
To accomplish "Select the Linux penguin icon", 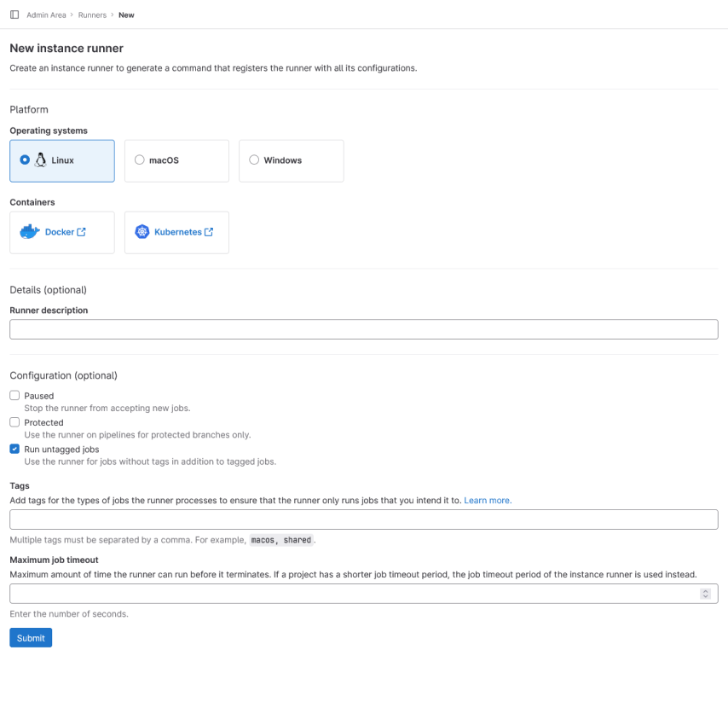I will (x=40, y=160).
